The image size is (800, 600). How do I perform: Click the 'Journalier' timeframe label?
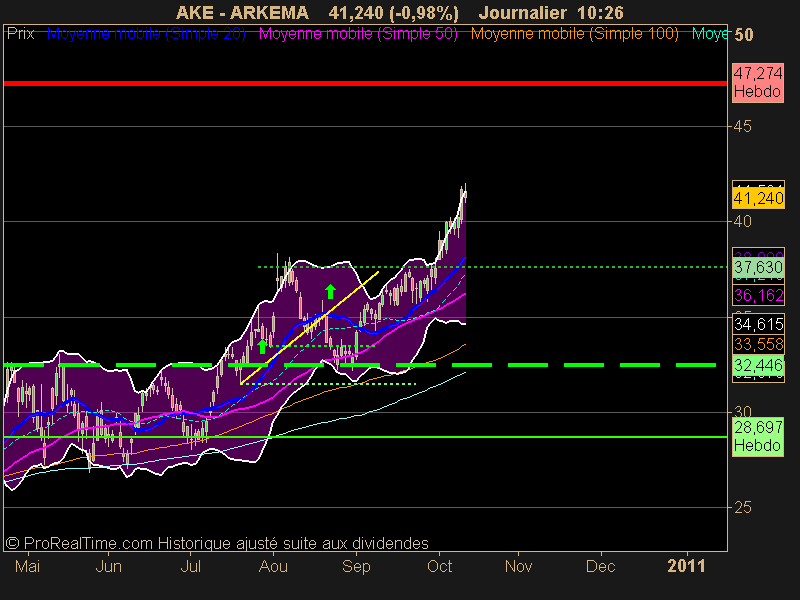522,12
